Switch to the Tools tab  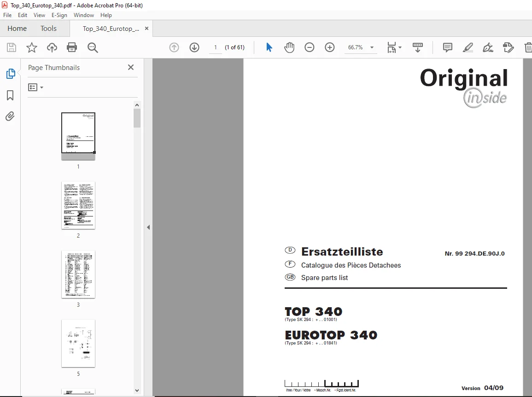pos(48,29)
